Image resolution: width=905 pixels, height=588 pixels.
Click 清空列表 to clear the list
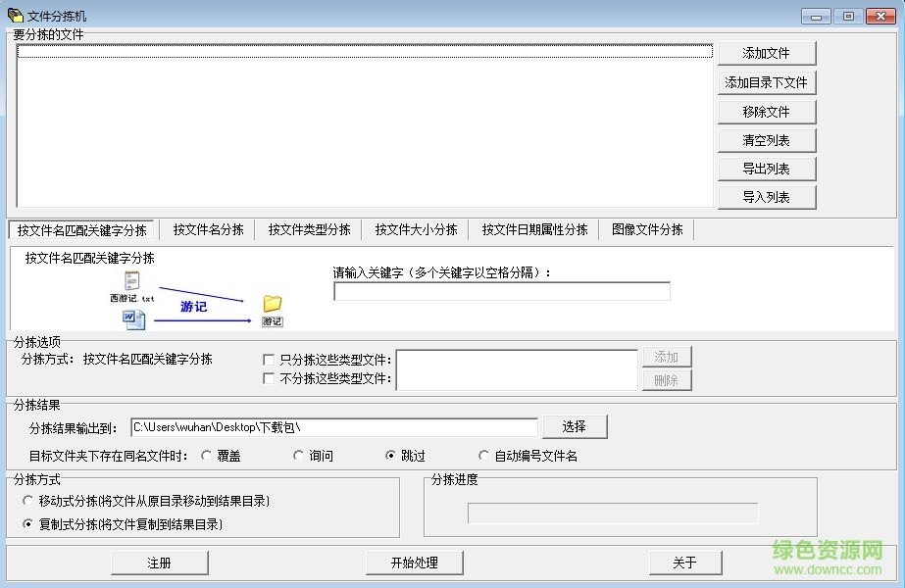[766, 139]
